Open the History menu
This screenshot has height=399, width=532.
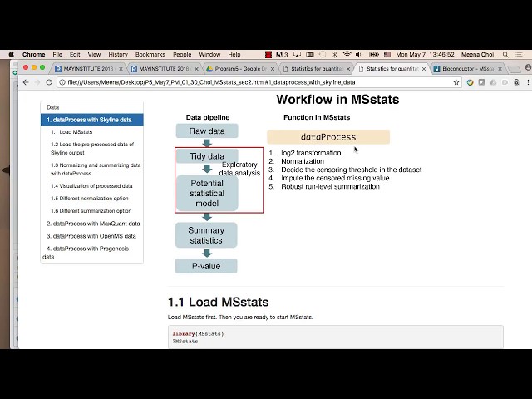click(x=118, y=54)
